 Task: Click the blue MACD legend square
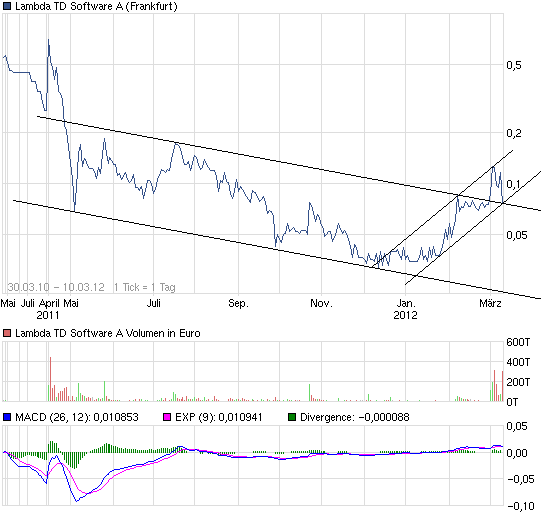pyautogui.click(x=7, y=417)
